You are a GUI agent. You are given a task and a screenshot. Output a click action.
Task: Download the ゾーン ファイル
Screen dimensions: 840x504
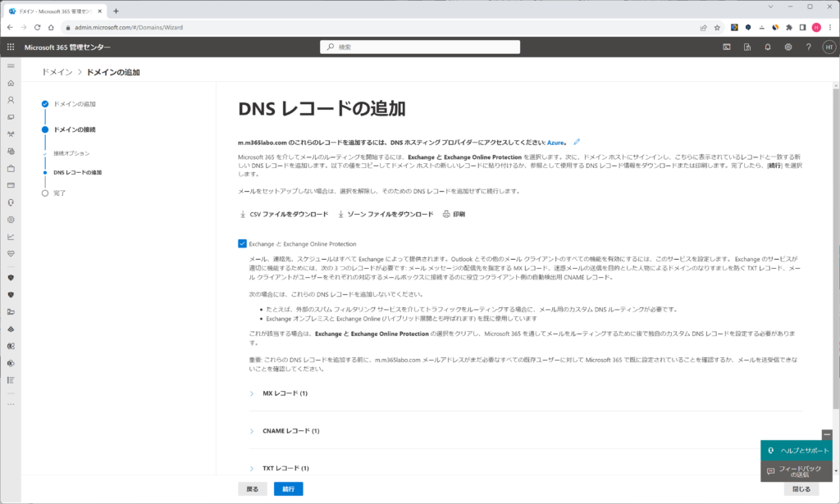(x=386, y=214)
